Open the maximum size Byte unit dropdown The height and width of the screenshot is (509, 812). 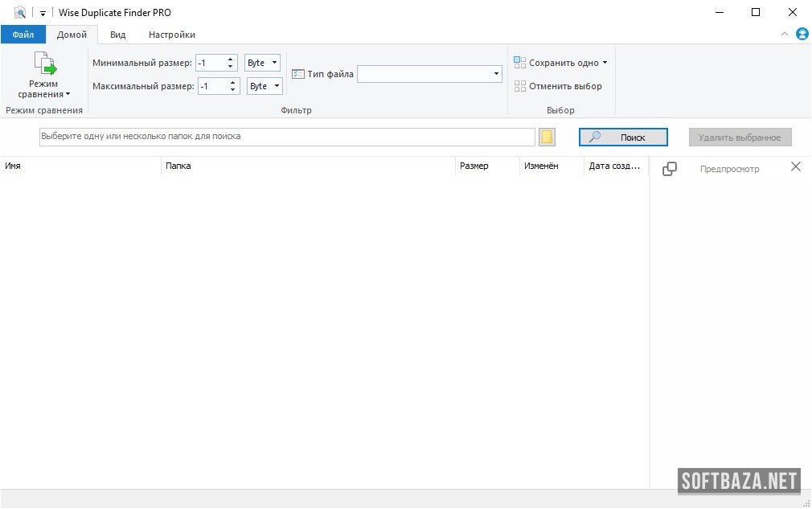point(265,86)
